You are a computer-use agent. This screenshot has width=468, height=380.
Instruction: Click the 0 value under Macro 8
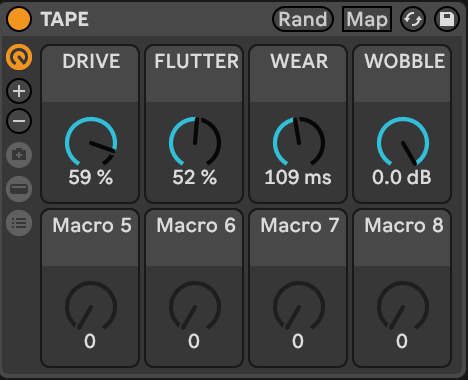coord(402,341)
